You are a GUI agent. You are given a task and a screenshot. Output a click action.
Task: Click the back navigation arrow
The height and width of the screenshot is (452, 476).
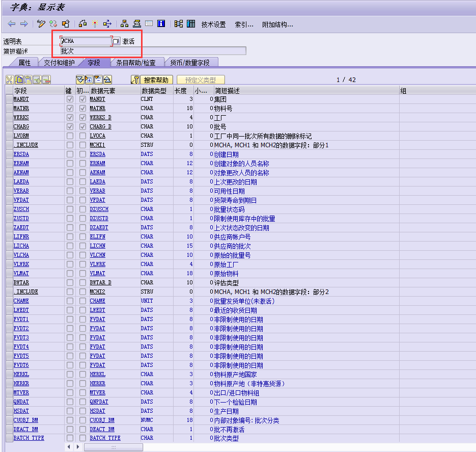(x=10, y=23)
